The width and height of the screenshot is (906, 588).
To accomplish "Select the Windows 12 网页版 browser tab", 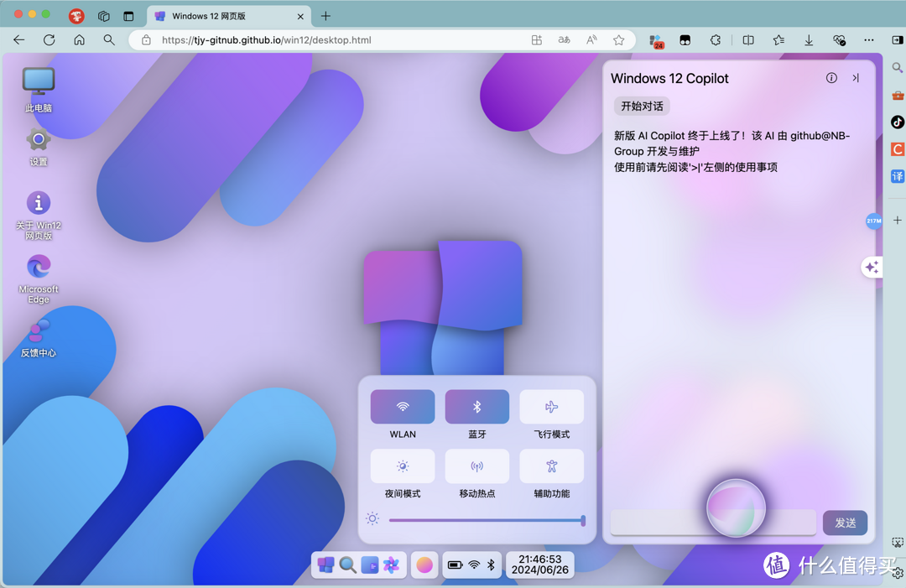I will (x=229, y=16).
